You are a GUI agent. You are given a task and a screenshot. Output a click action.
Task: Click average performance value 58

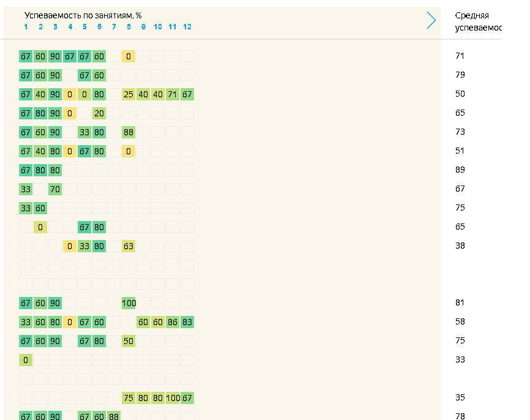coord(460,321)
